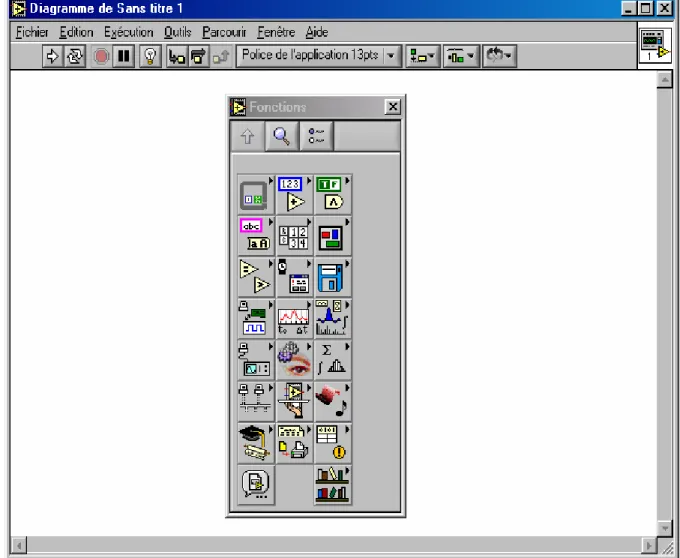
Task: Toggle the Highlight Execution light bulb
Action: (x=150, y=56)
